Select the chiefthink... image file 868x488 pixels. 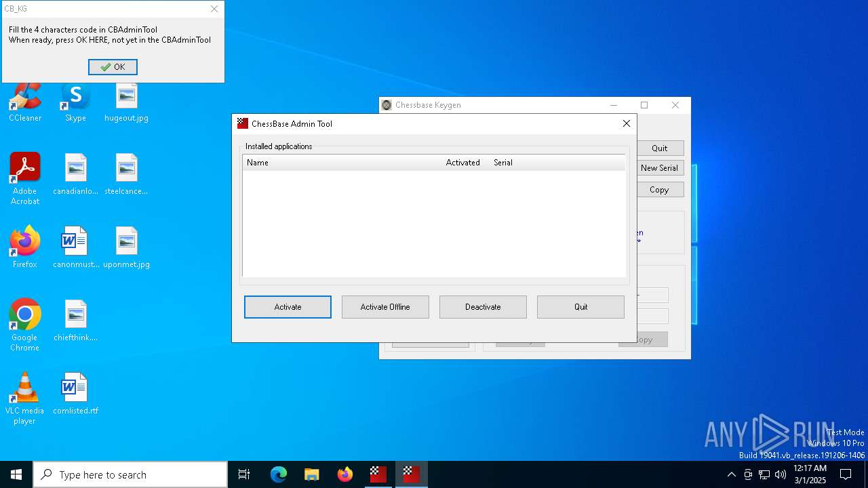click(76, 321)
